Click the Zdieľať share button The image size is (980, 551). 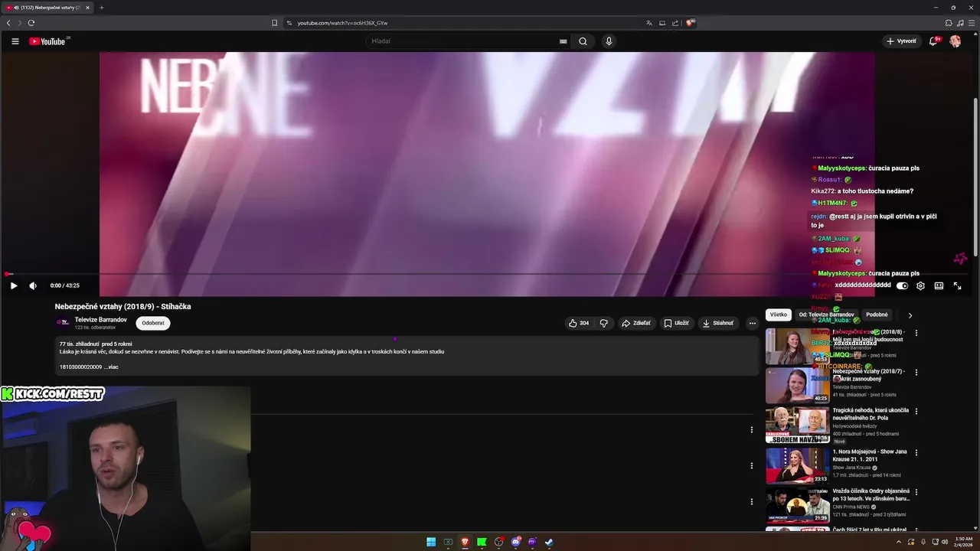(x=636, y=323)
